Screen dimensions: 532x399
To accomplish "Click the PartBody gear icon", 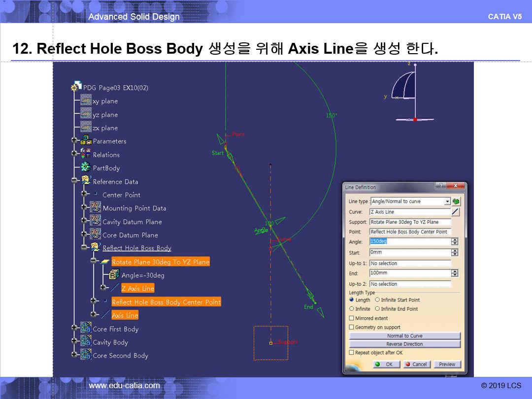I will point(86,168).
